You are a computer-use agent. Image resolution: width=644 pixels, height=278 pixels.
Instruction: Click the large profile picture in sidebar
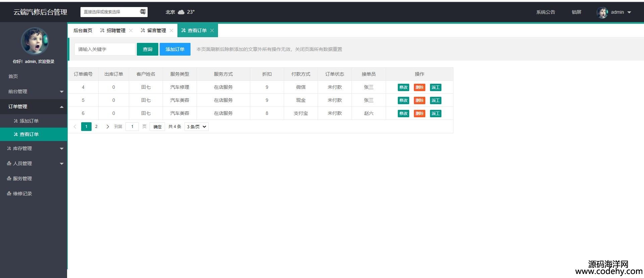(35, 41)
